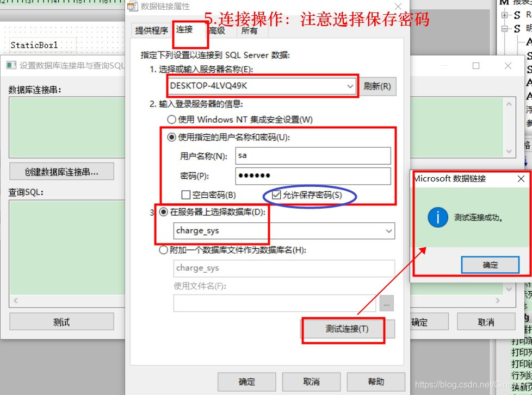
Task: Close the Microsoft 数据链接 message box
Action: pos(521,179)
